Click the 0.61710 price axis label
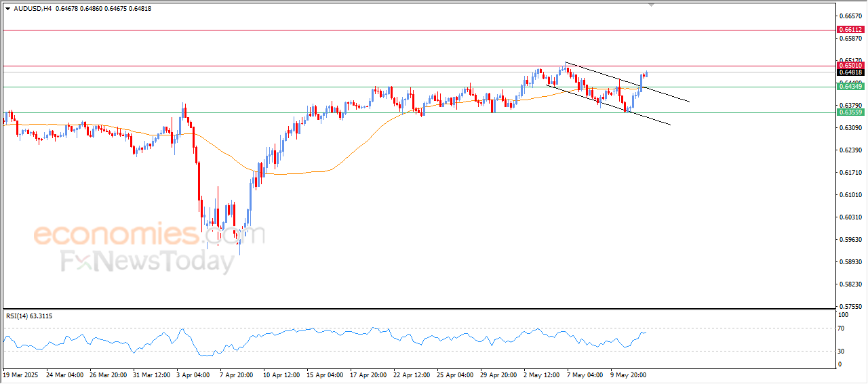 point(850,173)
